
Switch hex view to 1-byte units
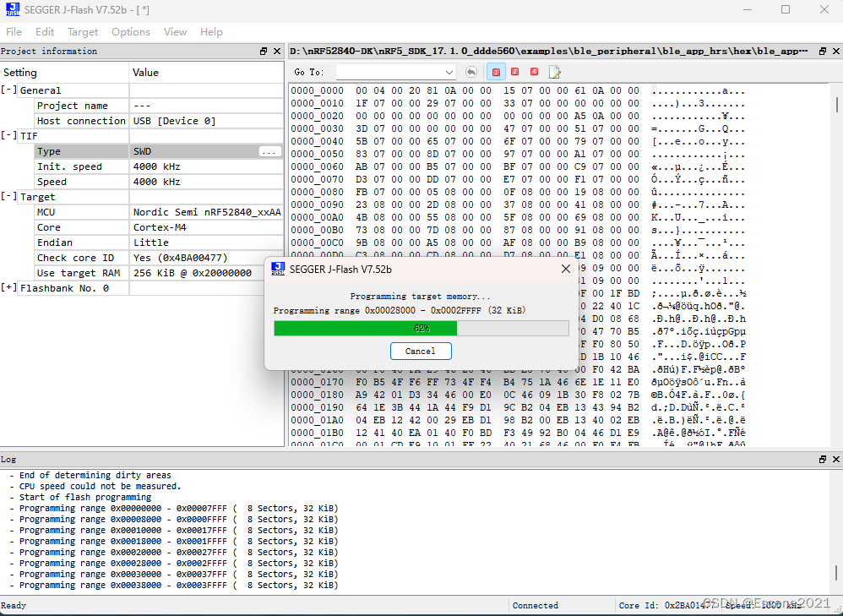click(x=496, y=72)
